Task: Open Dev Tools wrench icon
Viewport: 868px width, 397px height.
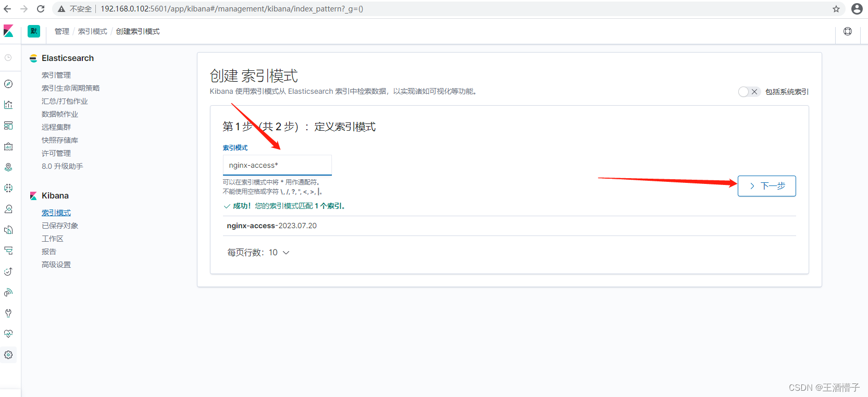Action: pyautogui.click(x=8, y=313)
